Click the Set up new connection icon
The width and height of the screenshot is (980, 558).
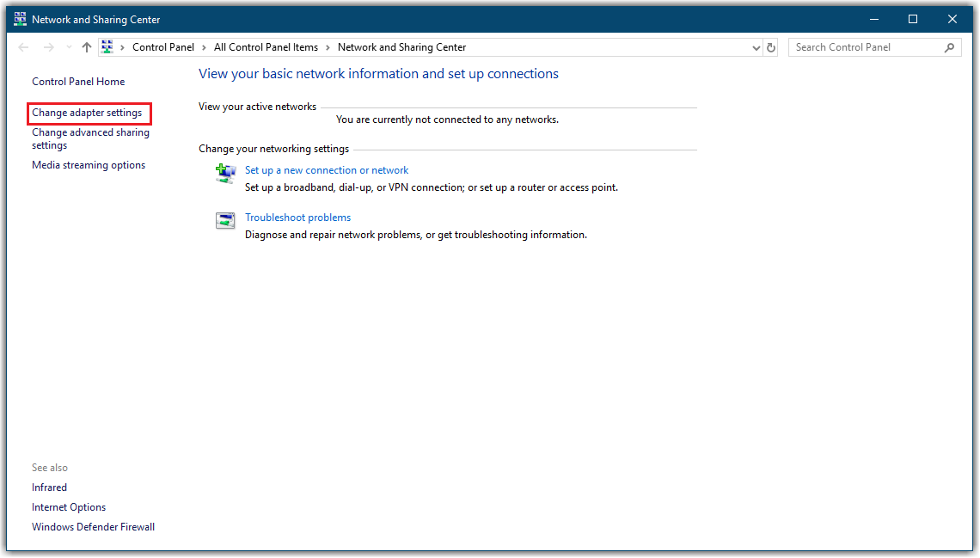[225, 175]
